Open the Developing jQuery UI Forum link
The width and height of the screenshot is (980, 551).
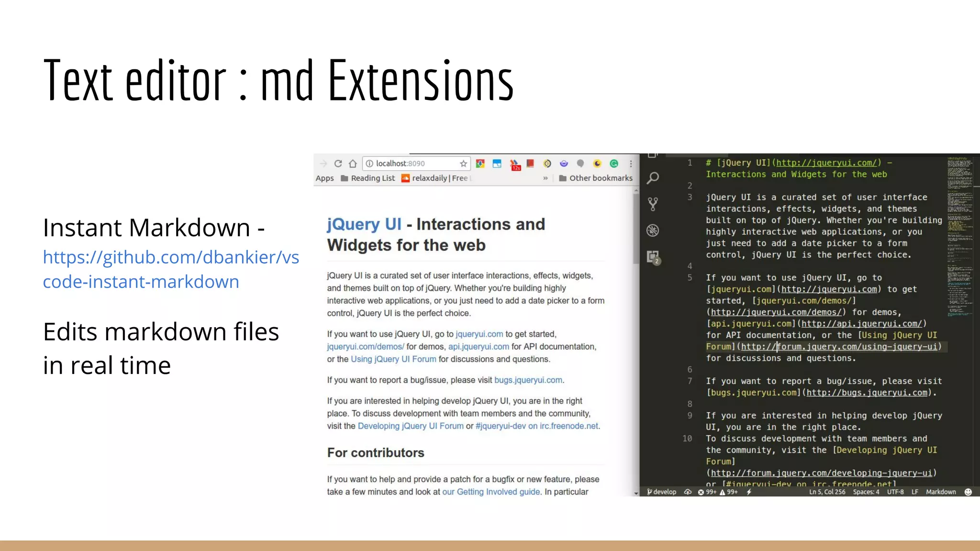[411, 426]
